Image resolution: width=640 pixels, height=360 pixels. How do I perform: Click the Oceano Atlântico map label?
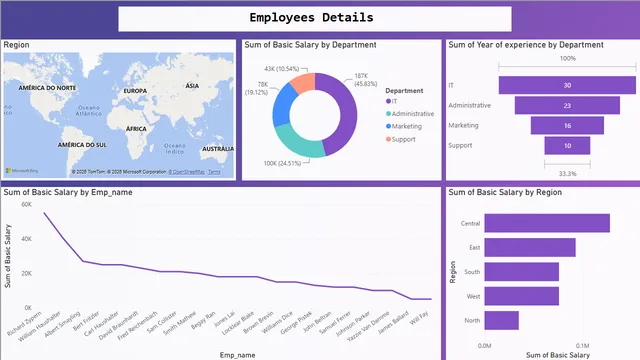(x=89, y=111)
